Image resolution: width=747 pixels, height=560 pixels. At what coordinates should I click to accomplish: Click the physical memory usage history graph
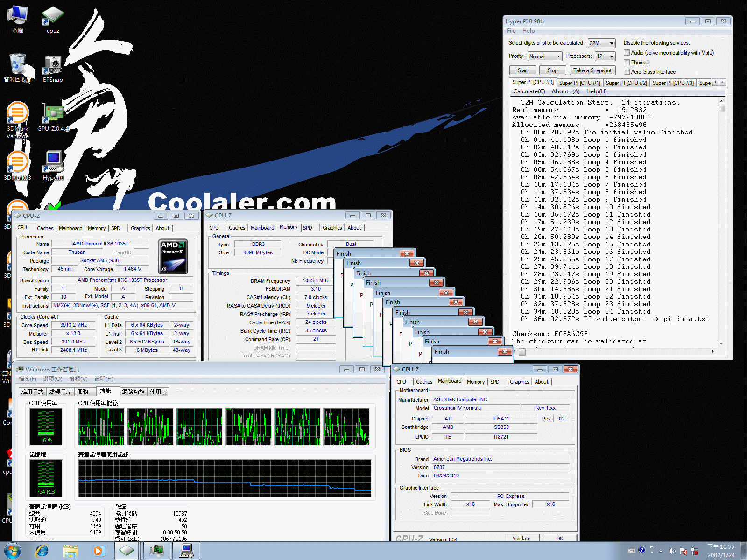point(225,478)
